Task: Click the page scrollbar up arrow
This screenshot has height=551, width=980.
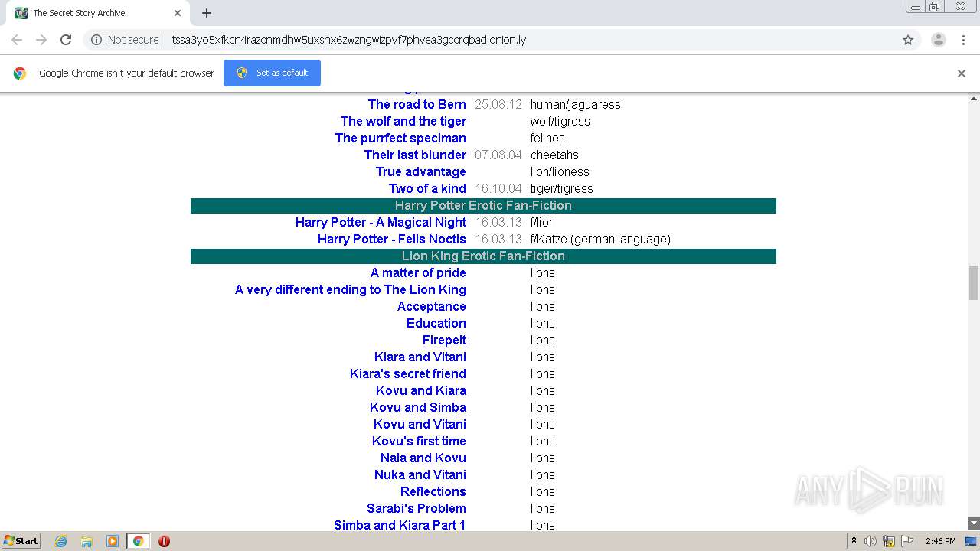Action: [x=974, y=99]
